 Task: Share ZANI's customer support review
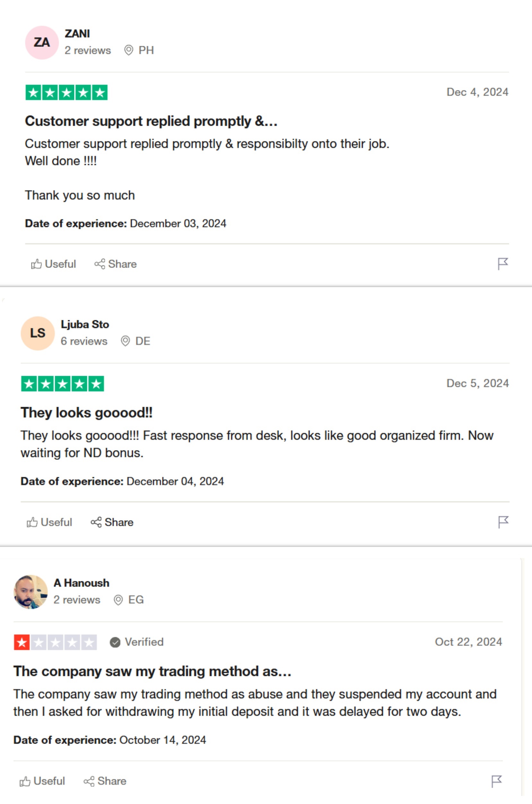116,264
